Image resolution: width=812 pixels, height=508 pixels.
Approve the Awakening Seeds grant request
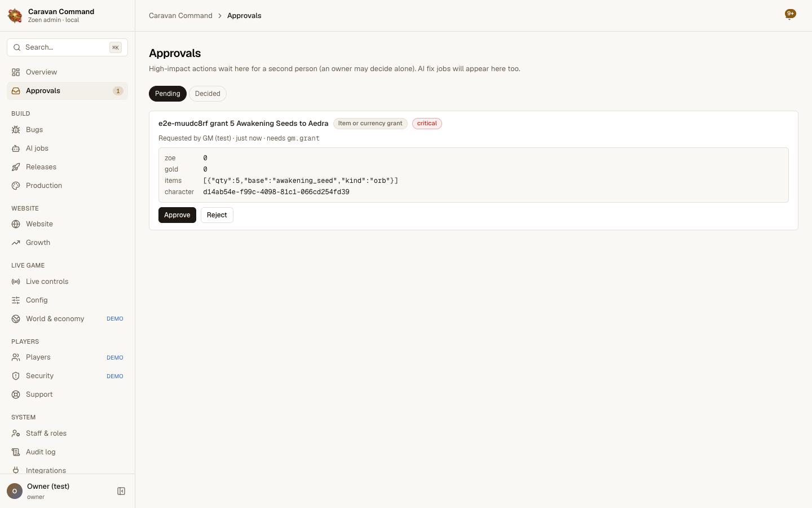pyautogui.click(x=177, y=215)
